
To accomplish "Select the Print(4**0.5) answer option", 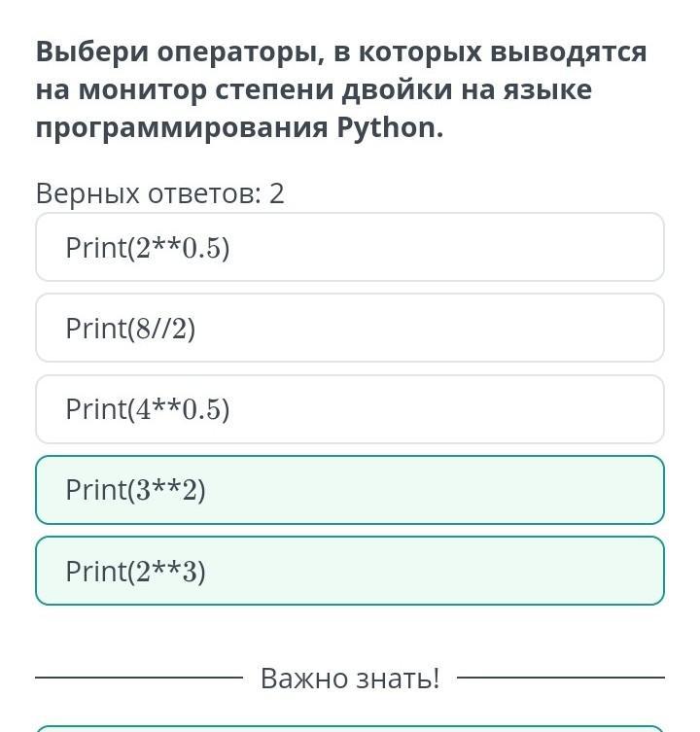I will pos(350,409).
